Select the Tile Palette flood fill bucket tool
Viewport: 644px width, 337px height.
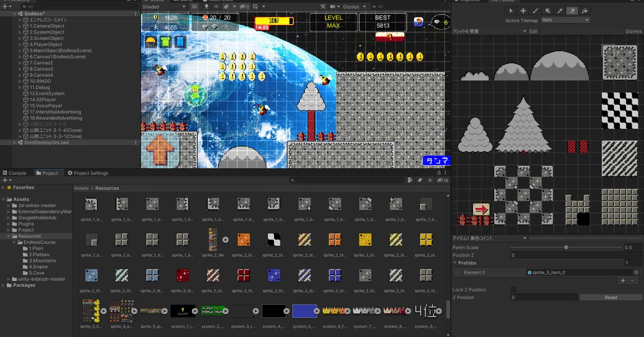585,10
